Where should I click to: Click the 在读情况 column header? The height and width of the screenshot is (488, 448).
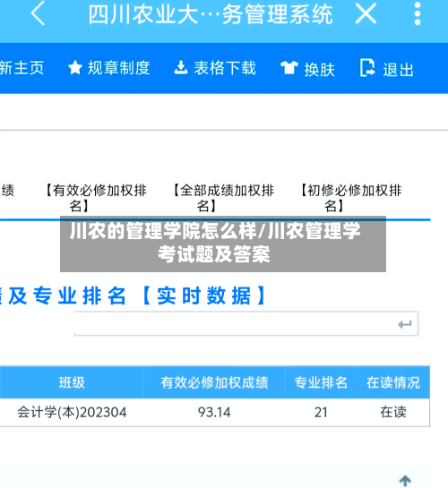393,382
